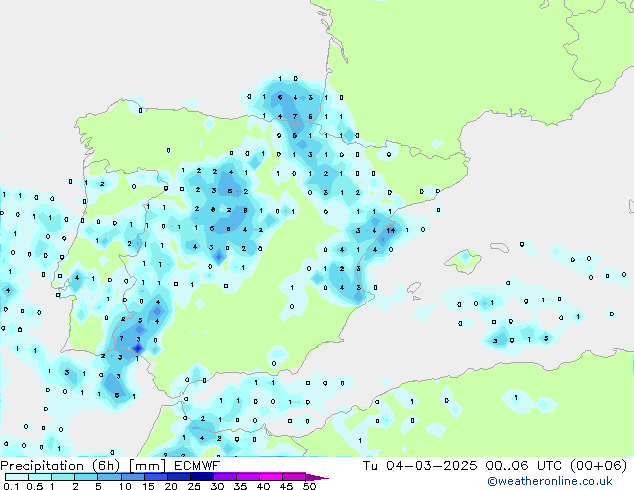Screen dimensions: 634x490
Task: Click the 2–5 mm legend color box
Action: tap(86, 477)
